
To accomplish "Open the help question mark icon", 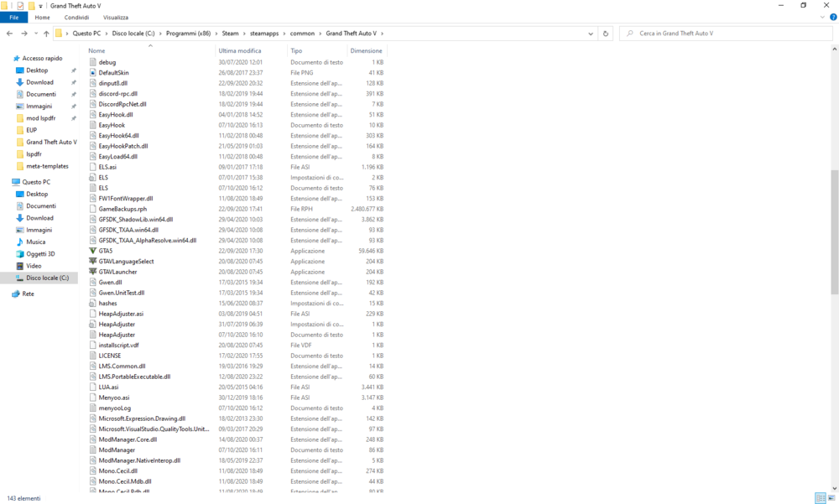I will coord(832,18).
